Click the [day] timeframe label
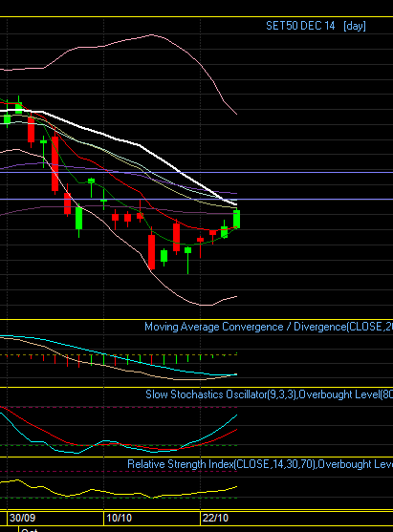The height and width of the screenshot is (532, 393). [x=355, y=26]
